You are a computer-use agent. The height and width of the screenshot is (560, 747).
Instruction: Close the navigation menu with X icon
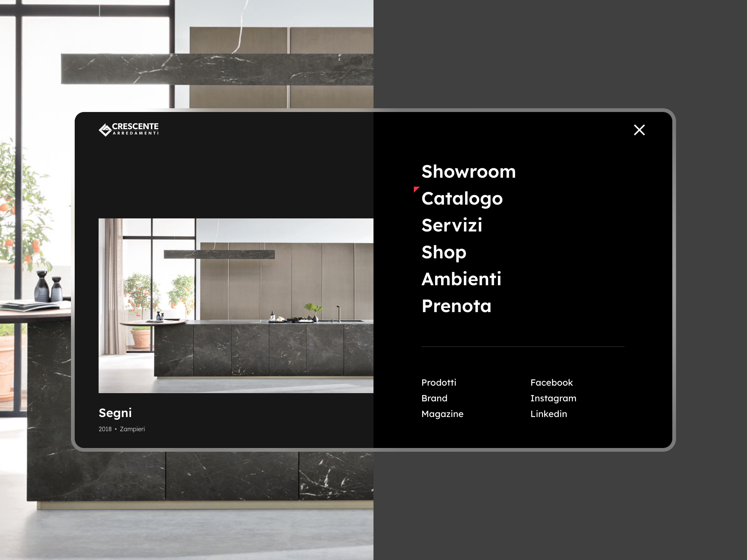coord(639,130)
